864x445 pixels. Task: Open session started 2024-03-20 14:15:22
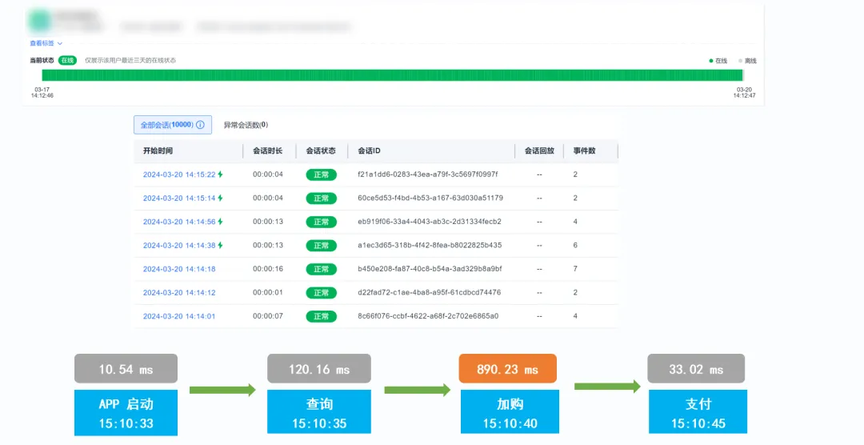click(x=179, y=175)
